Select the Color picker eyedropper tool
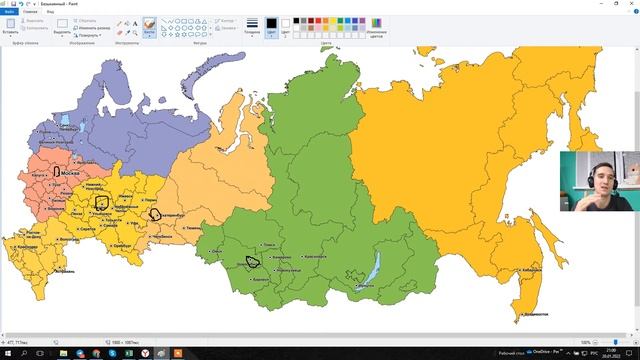Viewport: 640px width, 360px height. [x=127, y=32]
